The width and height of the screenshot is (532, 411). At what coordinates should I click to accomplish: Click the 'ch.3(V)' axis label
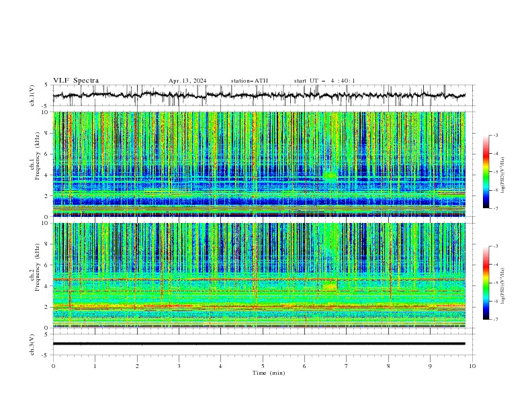pyautogui.click(x=32, y=345)
